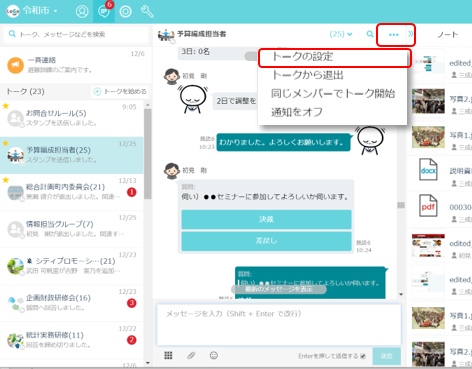472x369 pixels.
Task: Open the grid apps icon below input
Action: pos(168,355)
